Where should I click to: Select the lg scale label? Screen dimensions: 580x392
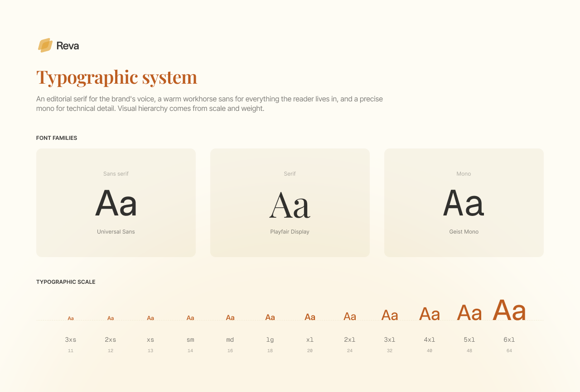270,340
